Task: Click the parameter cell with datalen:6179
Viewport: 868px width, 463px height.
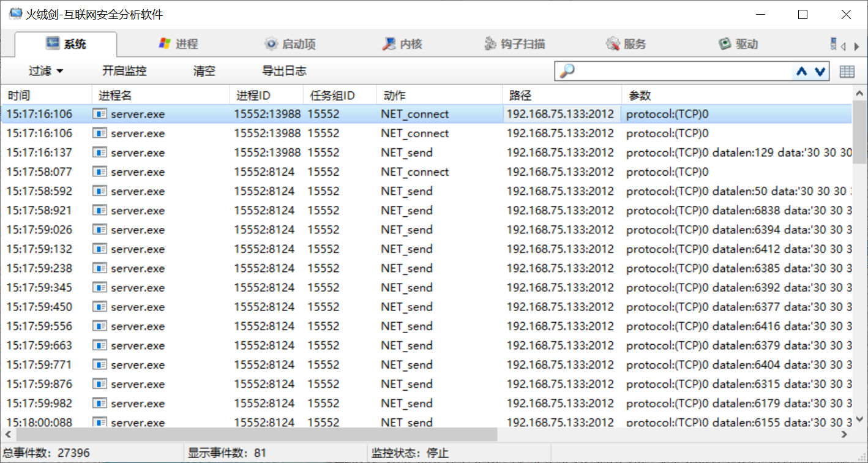Action: coord(739,404)
